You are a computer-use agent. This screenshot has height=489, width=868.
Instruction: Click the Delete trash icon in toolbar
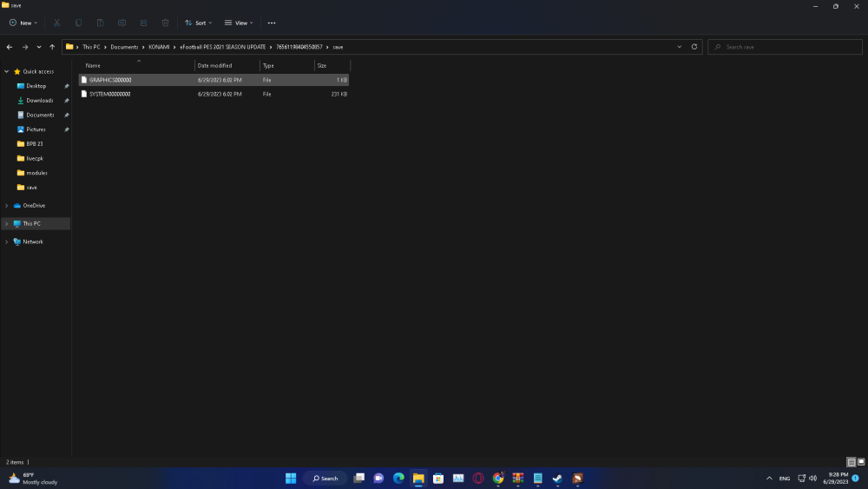(x=165, y=23)
